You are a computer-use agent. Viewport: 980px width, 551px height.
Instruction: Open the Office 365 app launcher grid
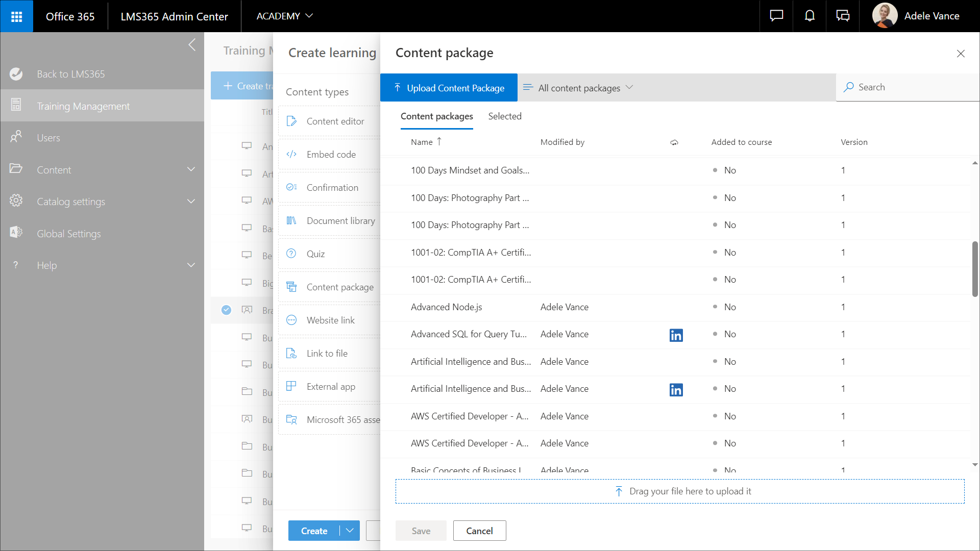(x=16, y=16)
